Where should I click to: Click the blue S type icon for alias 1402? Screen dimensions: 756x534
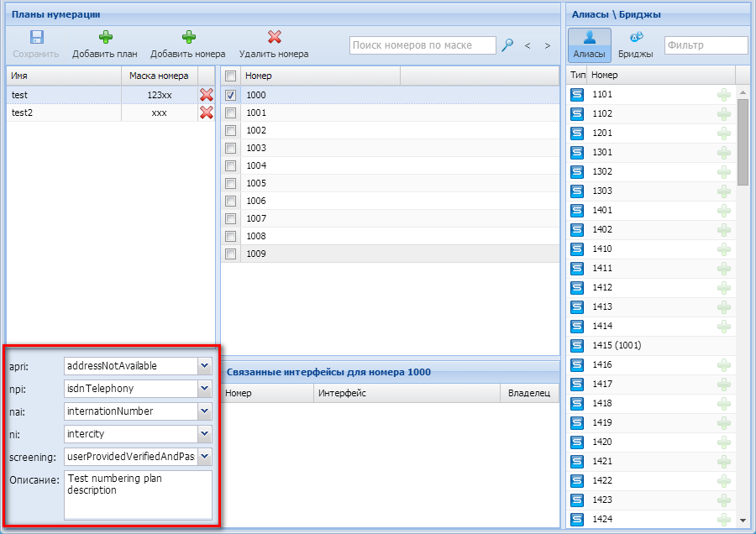point(577,229)
